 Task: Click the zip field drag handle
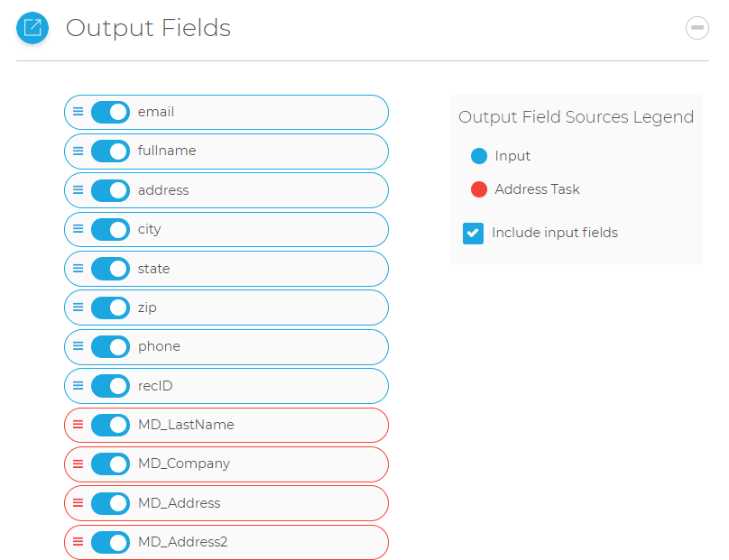click(x=78, y=308)
